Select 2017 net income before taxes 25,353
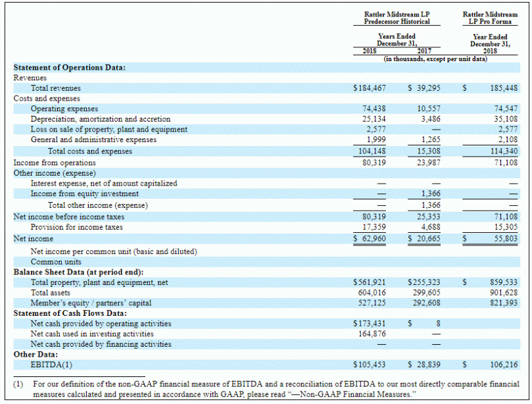The height and width of the screenshot is (404, 532). [x=428, y=216]
